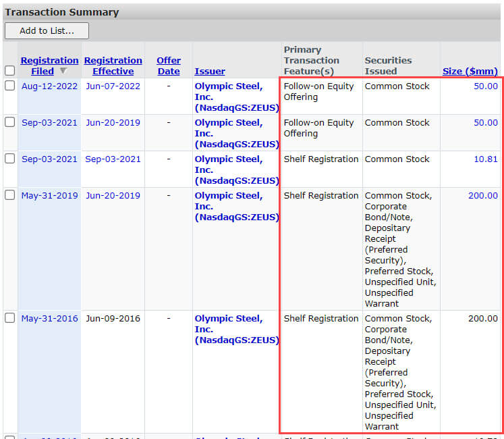This screenshot has height=439, width=504.
Task: Sort by Registration Filed column header
Action: pos(49,66)
